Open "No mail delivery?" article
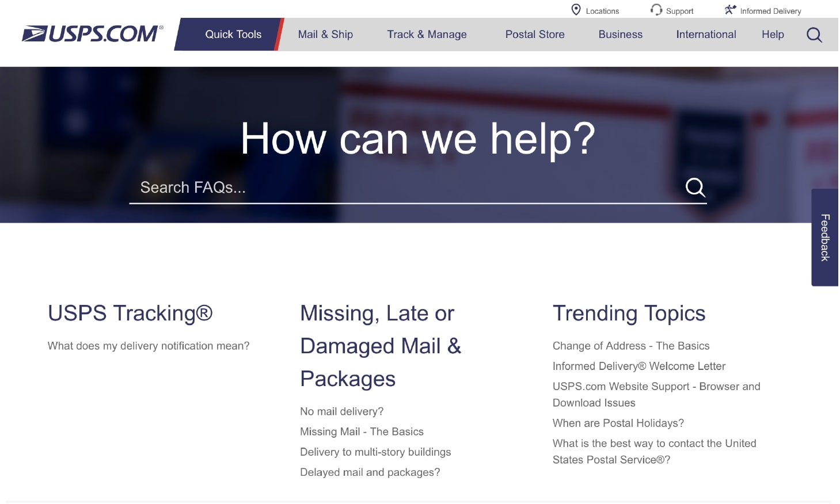The height and width of the screenshot is (504, 840). [x=341, y=411]
